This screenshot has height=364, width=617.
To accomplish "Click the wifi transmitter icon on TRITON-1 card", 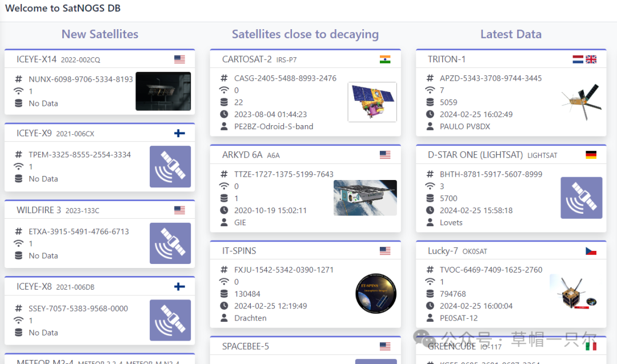I will (x=430, y=90).
